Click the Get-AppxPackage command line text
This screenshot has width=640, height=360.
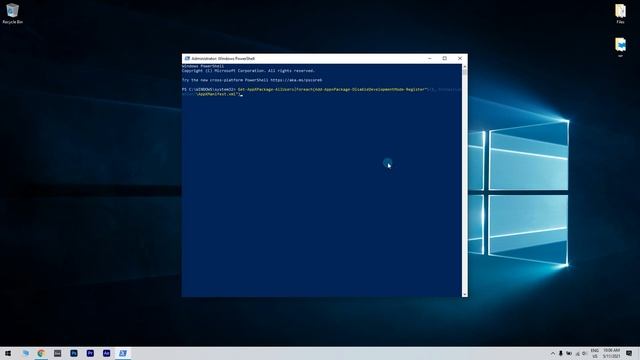[x=332, y=89]
